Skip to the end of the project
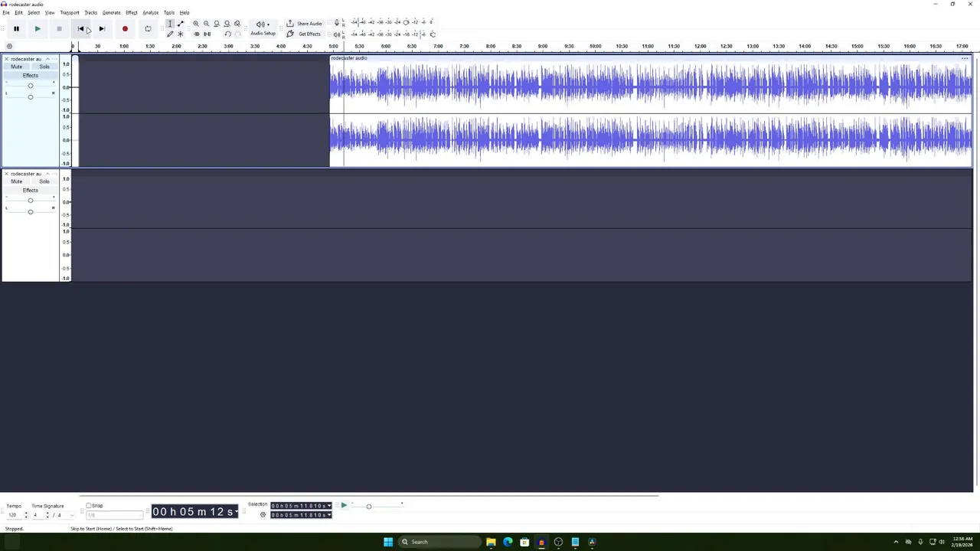Image resolution: width=980 pixels, height=551 pixels. [x=102, y=29]
